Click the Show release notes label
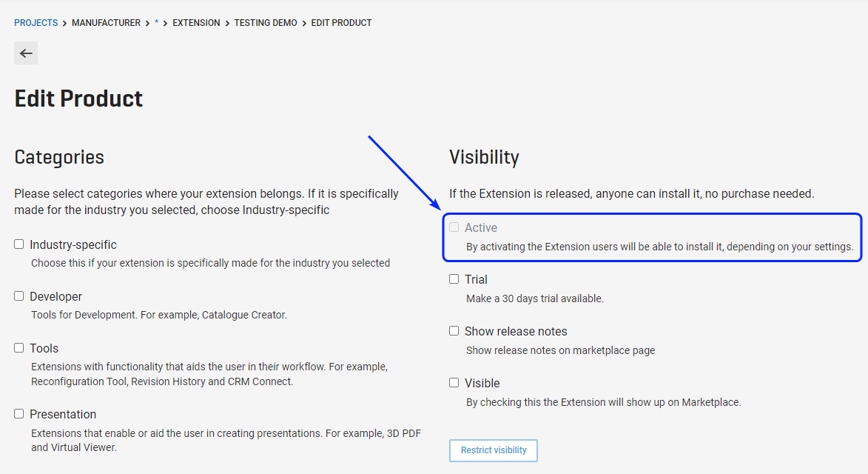The image size is (868, 474). [516, 331]
